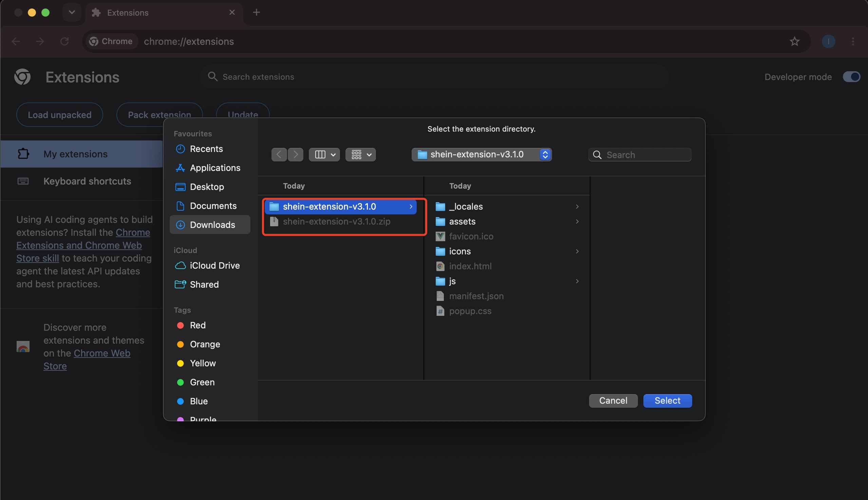Click the profile avatar icon
Screen dimensions: 868x500
point(829,41)
